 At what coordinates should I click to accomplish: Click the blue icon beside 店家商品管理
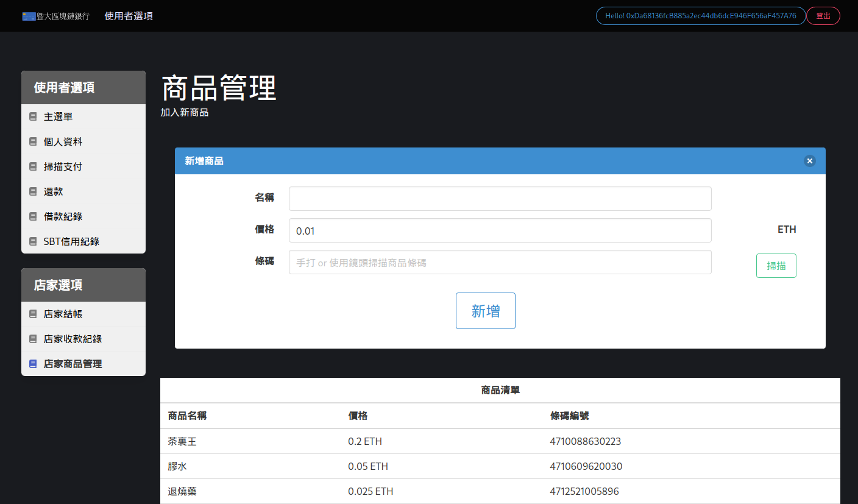33,364
